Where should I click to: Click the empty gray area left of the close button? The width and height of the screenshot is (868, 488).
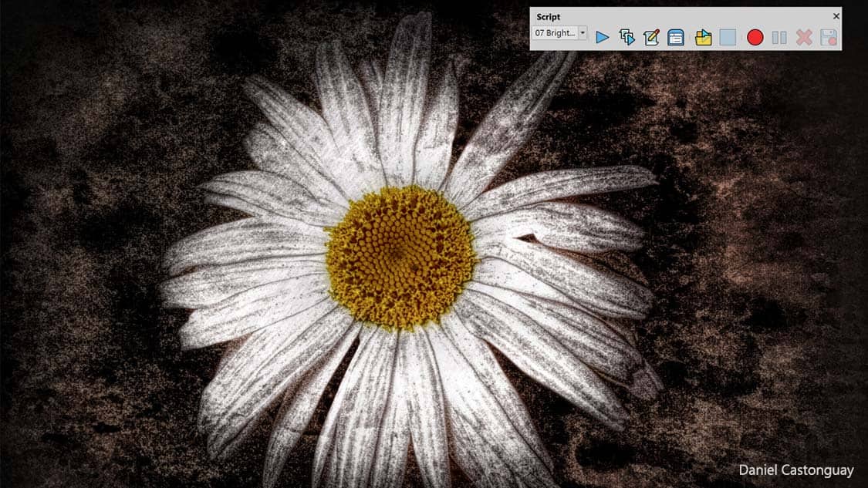(x=694, y=16)
